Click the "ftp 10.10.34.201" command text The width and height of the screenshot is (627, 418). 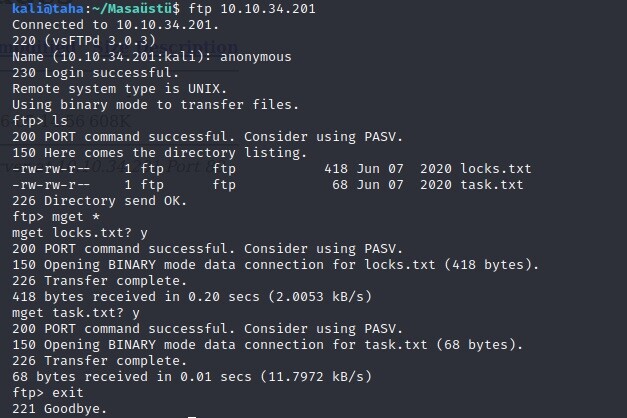pyautogui.click(x=258, y=9)
